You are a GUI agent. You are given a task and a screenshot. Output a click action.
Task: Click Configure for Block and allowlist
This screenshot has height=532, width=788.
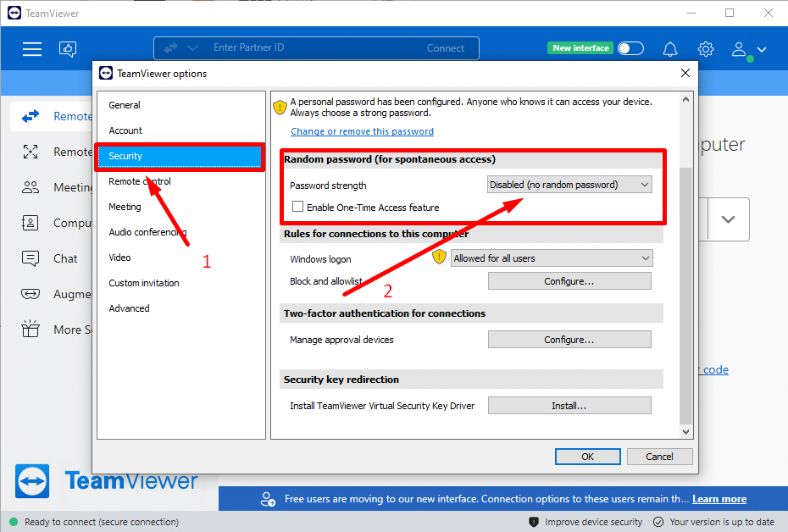569,281
